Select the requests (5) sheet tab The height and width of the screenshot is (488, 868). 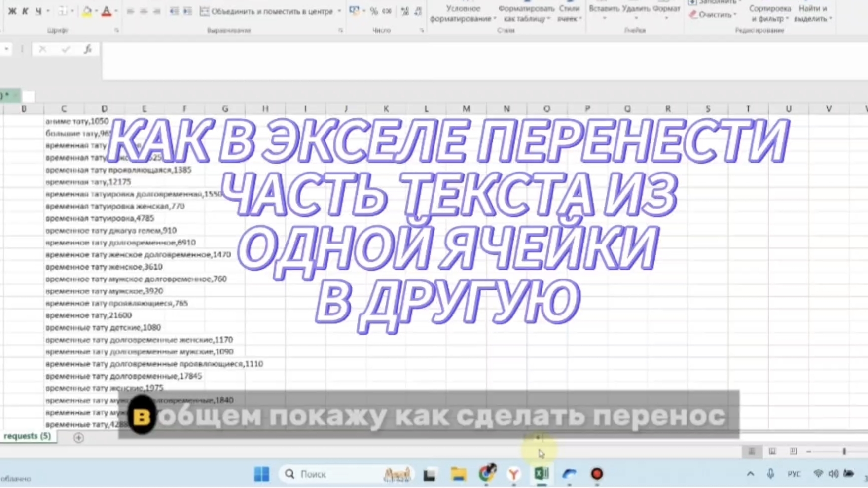coord(27,436)
